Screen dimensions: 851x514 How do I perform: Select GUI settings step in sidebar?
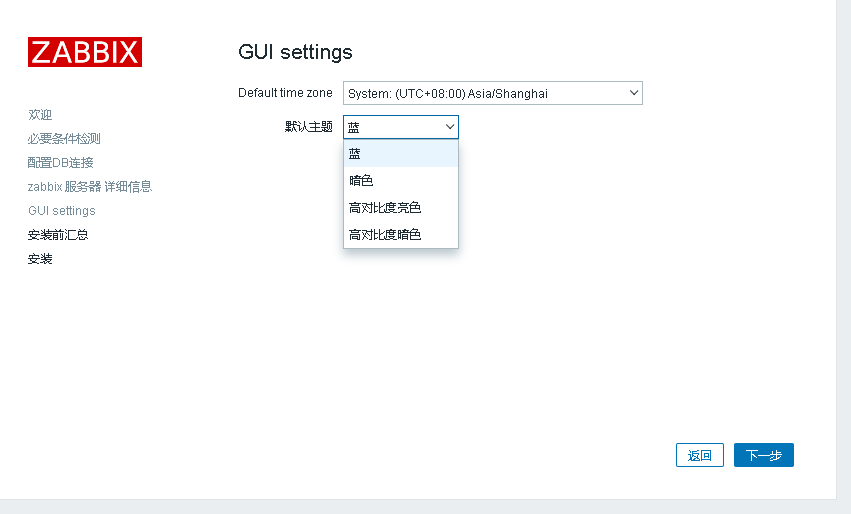pos(62,211)
